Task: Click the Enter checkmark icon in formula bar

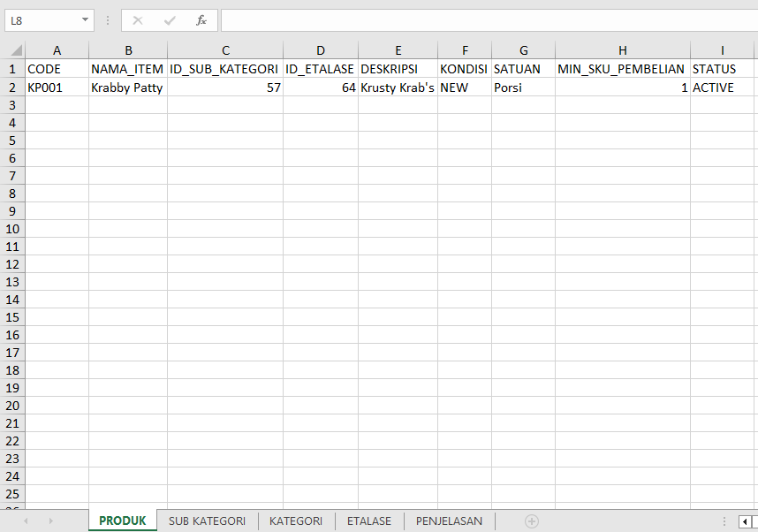Action: tap(170, 20)
